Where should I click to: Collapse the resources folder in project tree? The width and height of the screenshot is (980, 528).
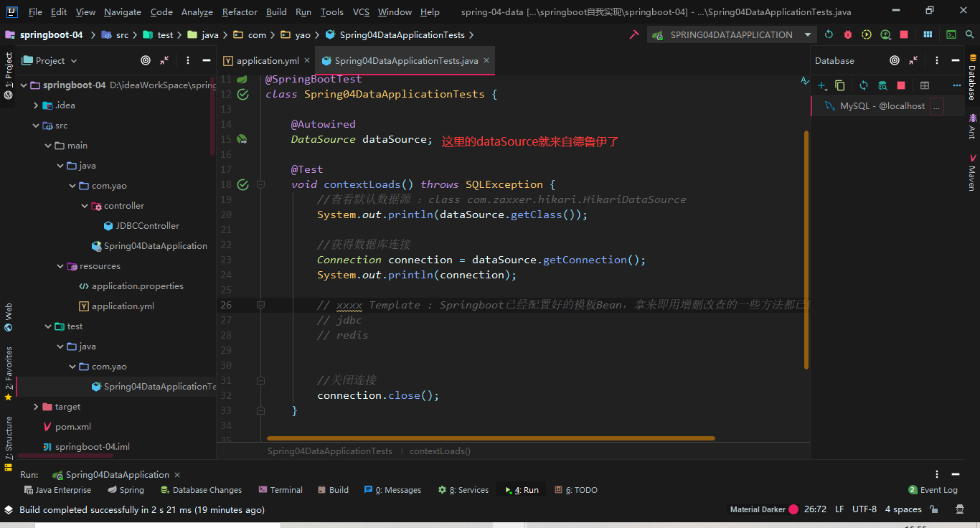[x=60, y=266]
